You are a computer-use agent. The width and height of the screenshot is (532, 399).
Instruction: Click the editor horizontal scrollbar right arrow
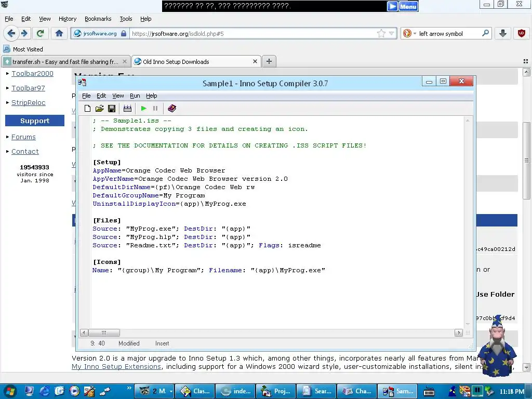pyautogui.click(x=458, y=332)
